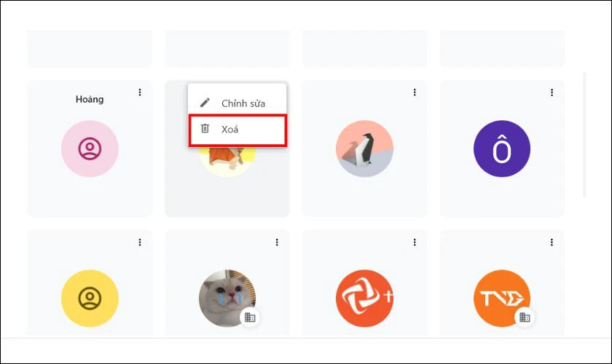Open more options on yellow avatar profile
The width and height of the screenshot is (612, 364).
tap(140, 242)
